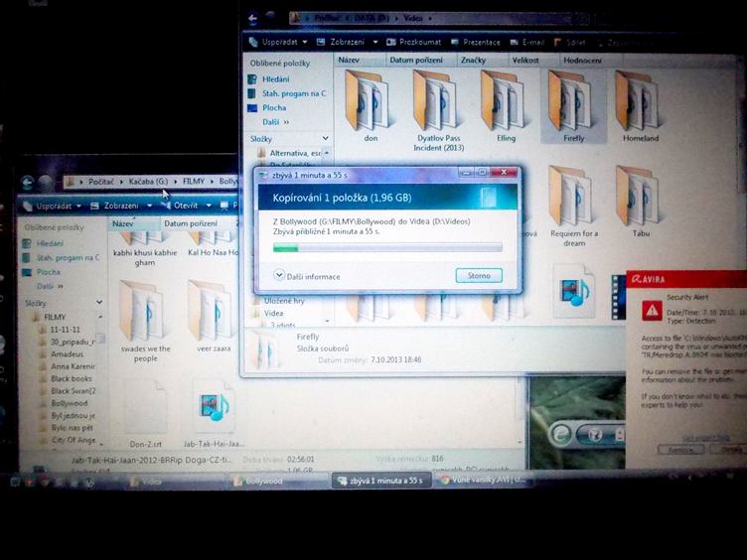Collapse Složky pane in Bollywood window
The height and width of the screenshot is (560, 747).
click(x=99, y=303)
